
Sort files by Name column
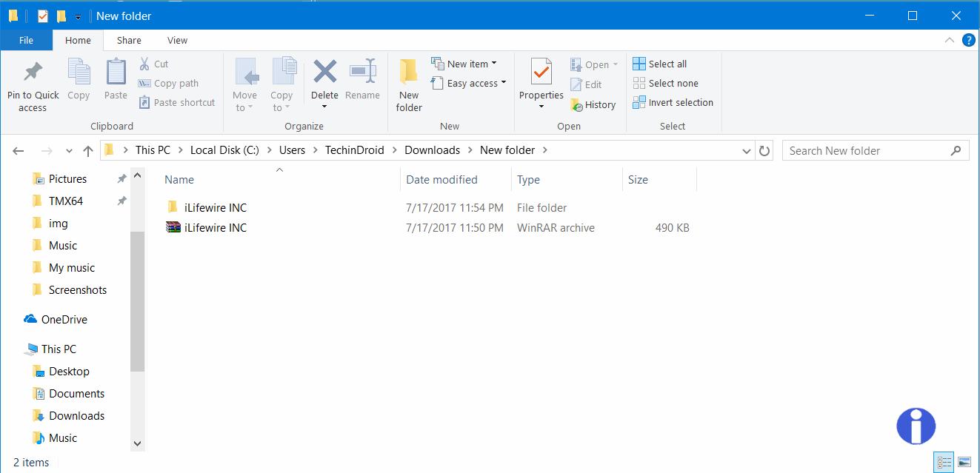point(179,179)
